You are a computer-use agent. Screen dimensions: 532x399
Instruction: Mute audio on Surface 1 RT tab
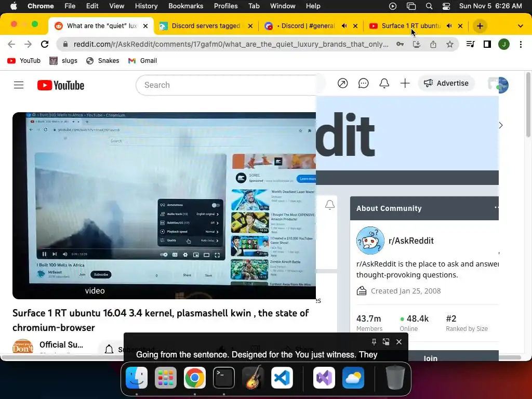(449, 26)
